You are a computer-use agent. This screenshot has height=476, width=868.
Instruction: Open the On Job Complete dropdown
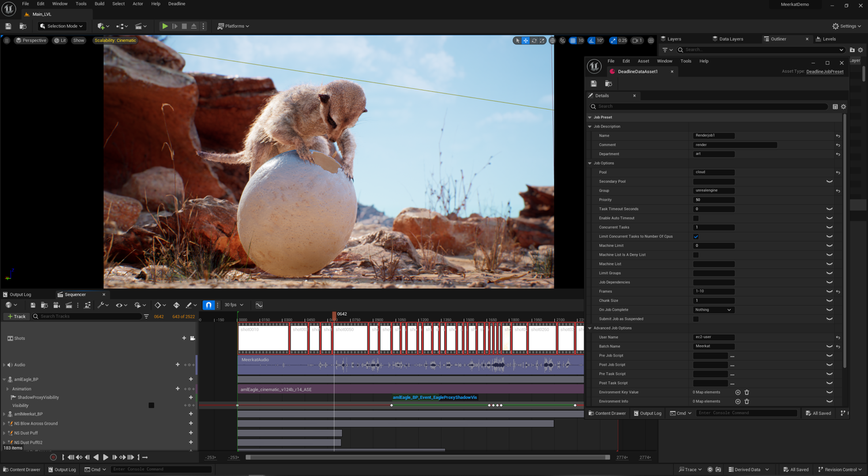click(713, 310)
